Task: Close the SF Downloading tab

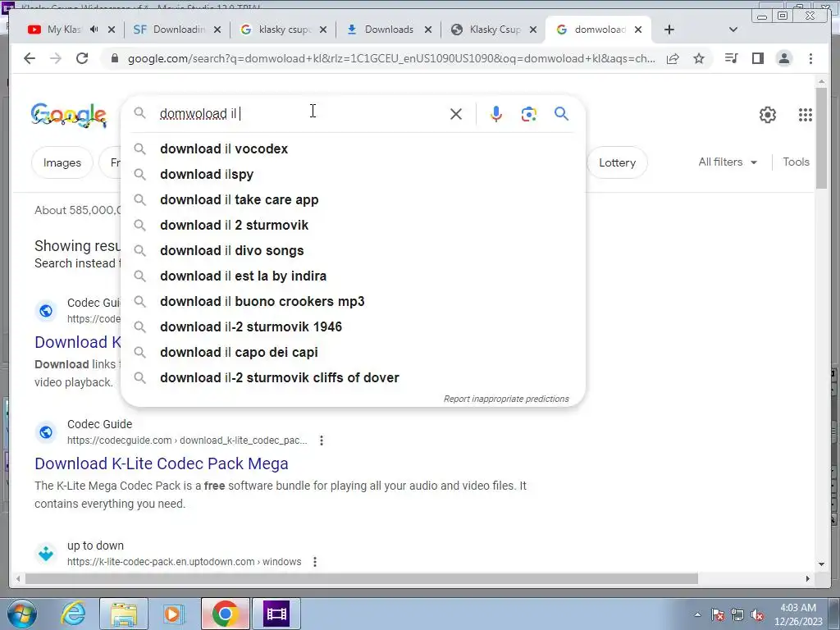Action: click(x=217, y=30)
